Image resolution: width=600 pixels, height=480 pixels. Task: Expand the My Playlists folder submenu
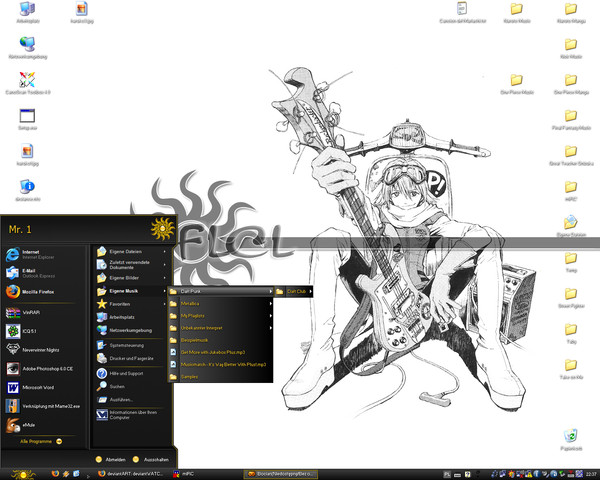[271, 316]
